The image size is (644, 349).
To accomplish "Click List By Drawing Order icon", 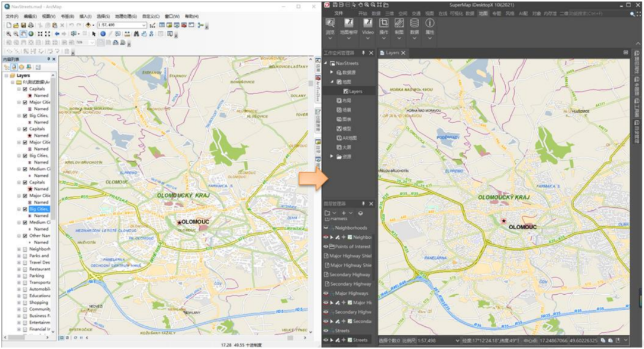I will [x=6, y=67].
